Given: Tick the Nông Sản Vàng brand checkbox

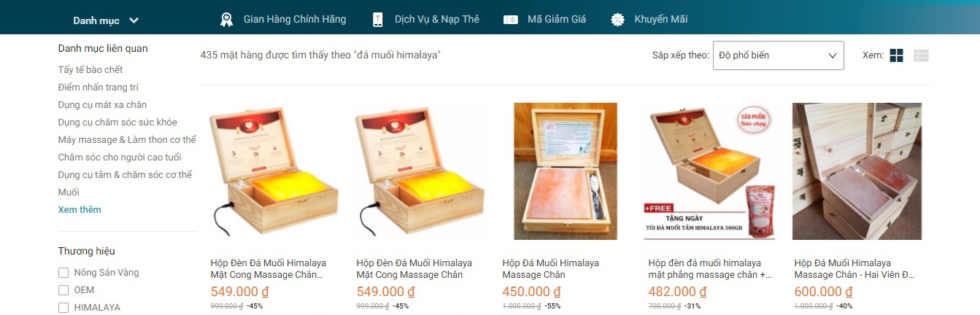Looking at the screenshot, I should [63, 273].
